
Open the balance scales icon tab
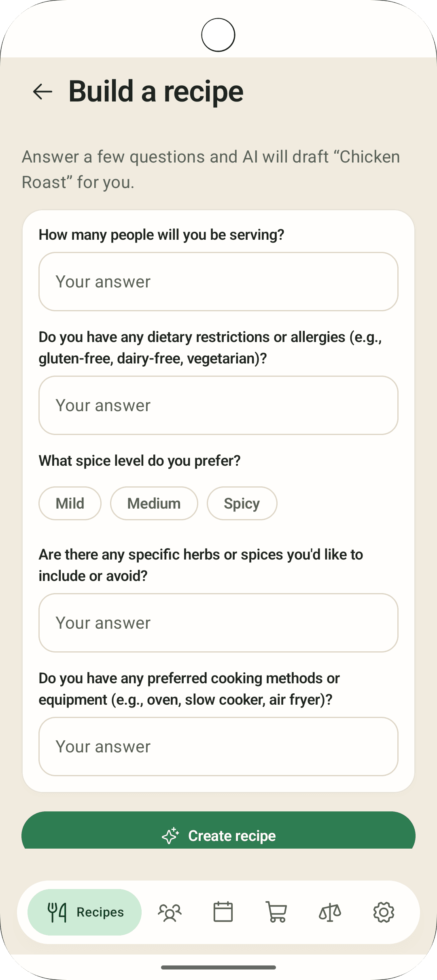(x=330, y=912)
